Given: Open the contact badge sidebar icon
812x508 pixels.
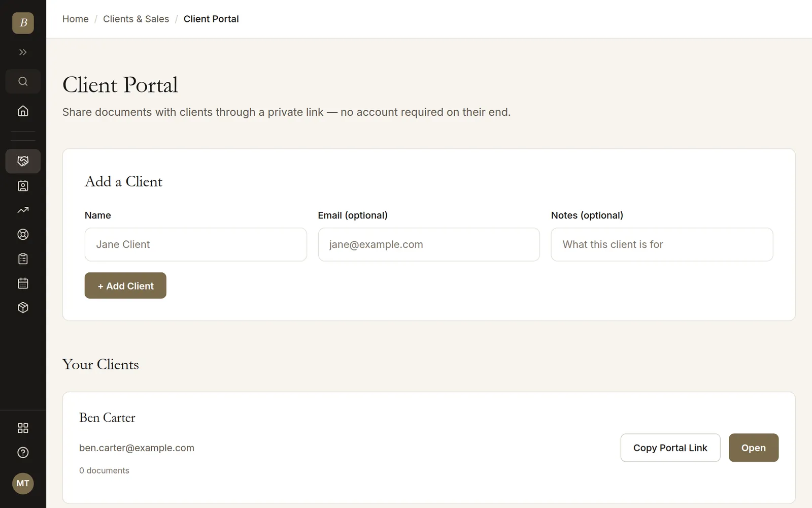Looking at the screenshot, I should tap(23, 185).
